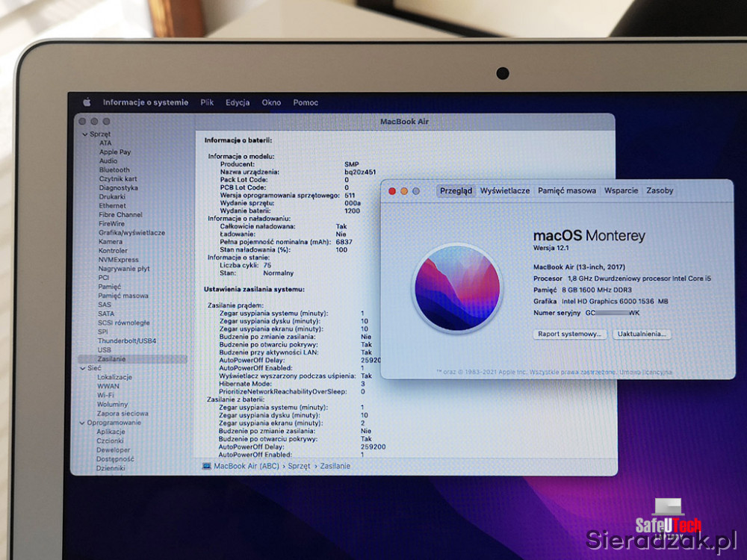Select Thunderbolt/USB4 in the sidebar
This screenshot has width=747, height=560.
(x=127, y=341)
